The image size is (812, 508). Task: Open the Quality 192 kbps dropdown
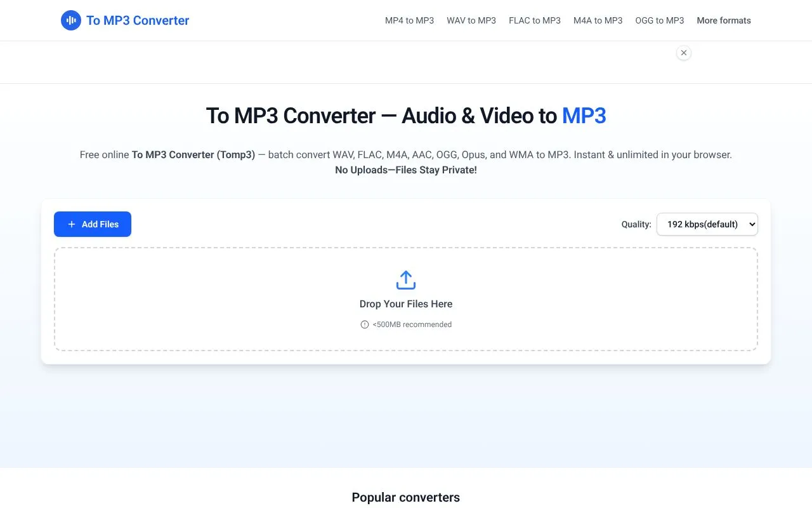(707, 224)
